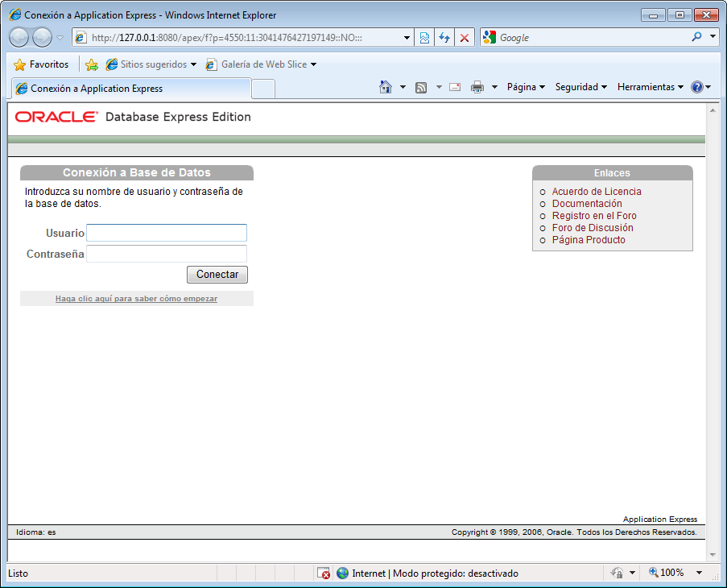This screenshot has width=727, height=588.
Task: Click the 100% zoom level button
Action: [667, 573]
